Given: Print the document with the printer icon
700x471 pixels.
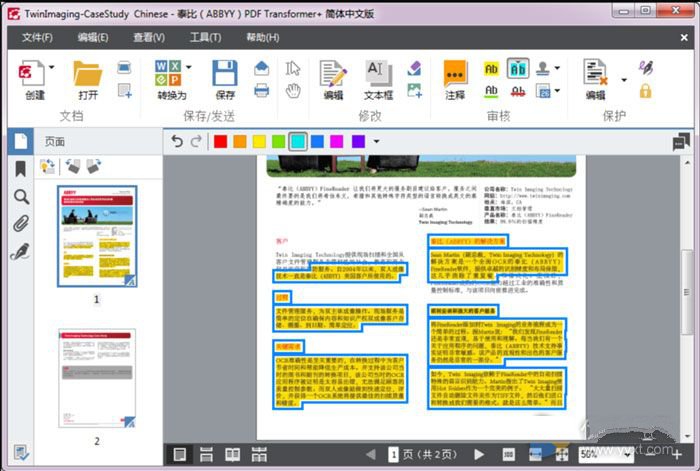Looking at the screenshot, I should pyautogui.click(x=262, y=91).
